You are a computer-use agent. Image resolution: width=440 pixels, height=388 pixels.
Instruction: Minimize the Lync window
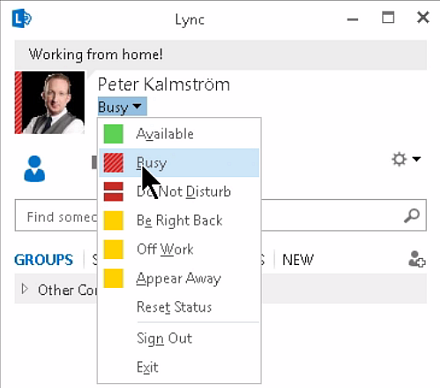click(x=352, y=19)
